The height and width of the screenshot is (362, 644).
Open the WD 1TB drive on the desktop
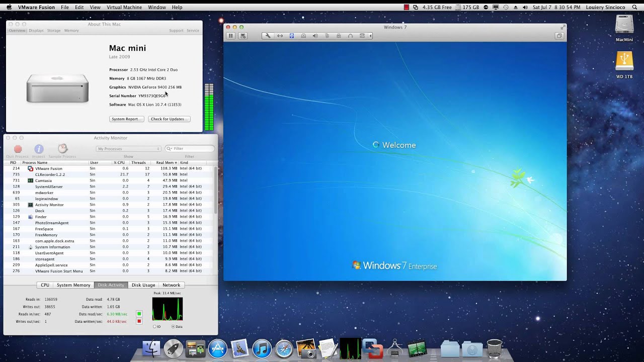pos(624,65)
